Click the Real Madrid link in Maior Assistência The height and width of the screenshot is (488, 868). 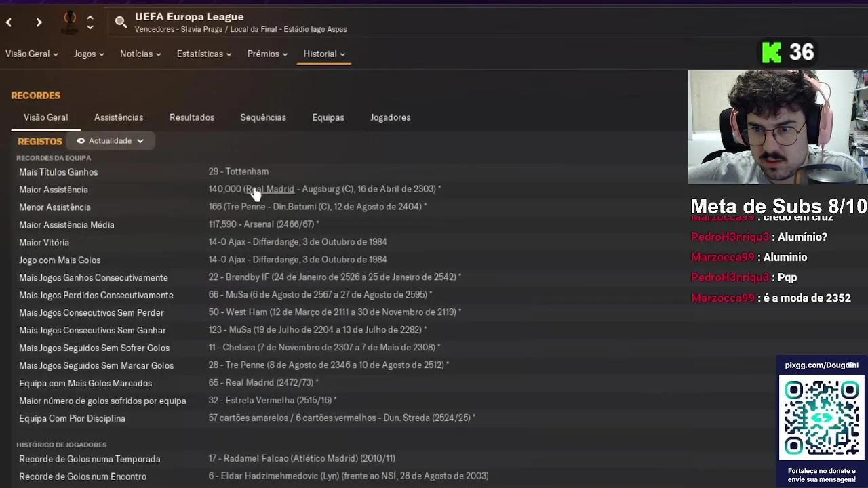point(270,189)
